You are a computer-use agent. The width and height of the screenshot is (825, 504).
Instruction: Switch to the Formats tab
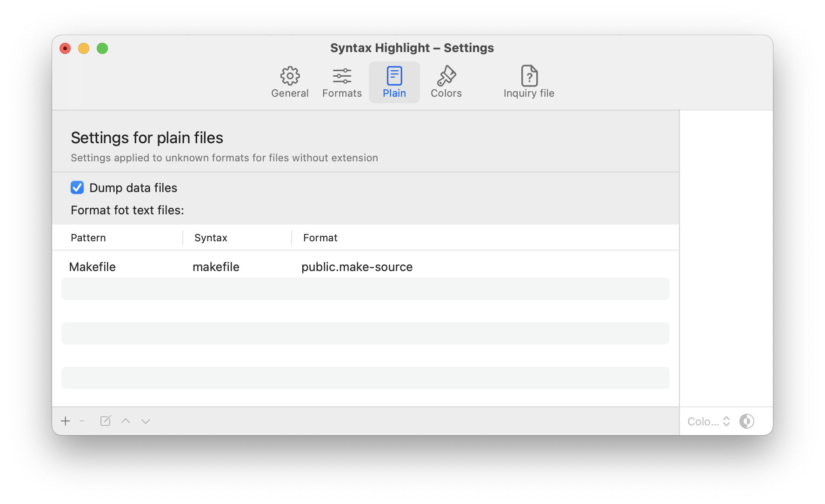tap(342, 82)
